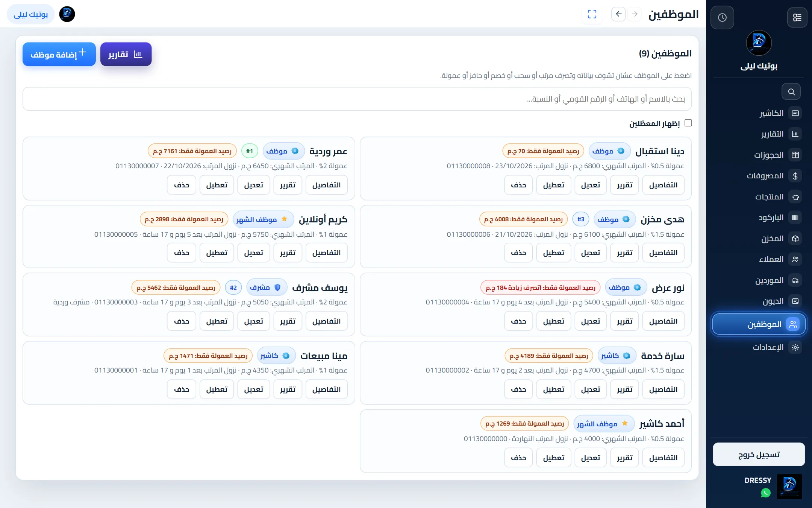Enable إظهار المعطّلين checkbox
The image size is (812, 508).
pyautogui.click(x=688, y=123)
